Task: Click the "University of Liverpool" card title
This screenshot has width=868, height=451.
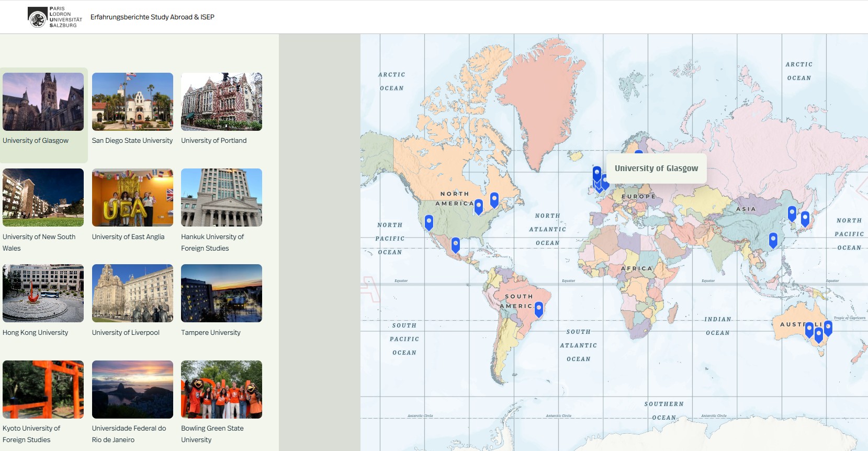Action: 126,333
